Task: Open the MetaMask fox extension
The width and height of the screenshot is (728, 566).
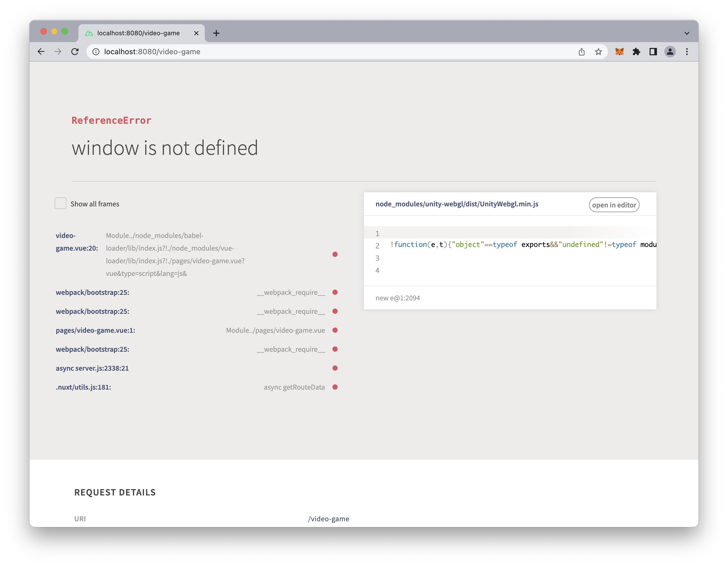Action: [x=619, y=52]
